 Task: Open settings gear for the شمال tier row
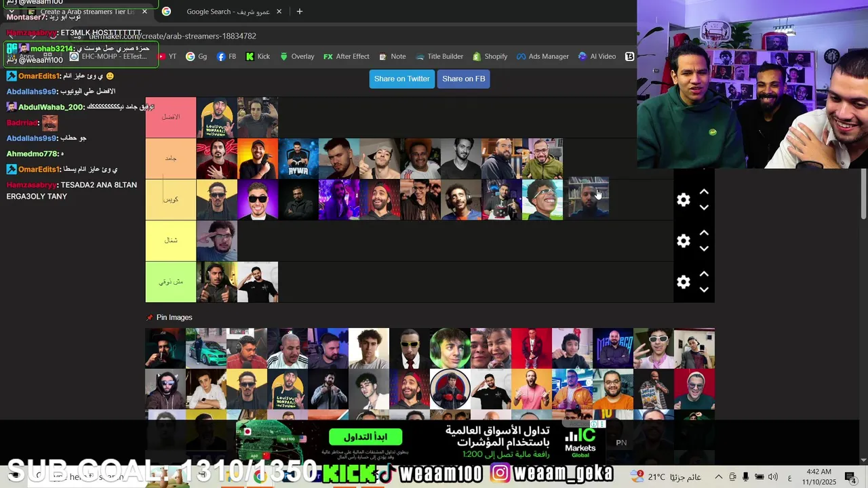[x=684, y=241]
